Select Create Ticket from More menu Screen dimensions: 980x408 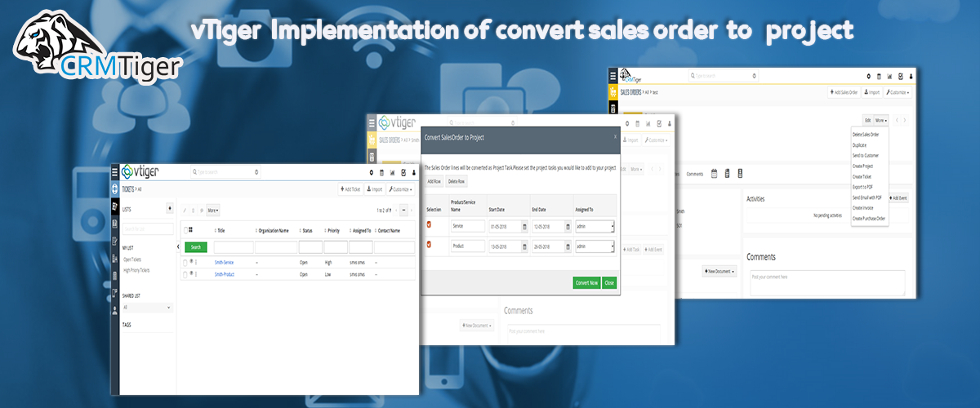pos(862,176)
